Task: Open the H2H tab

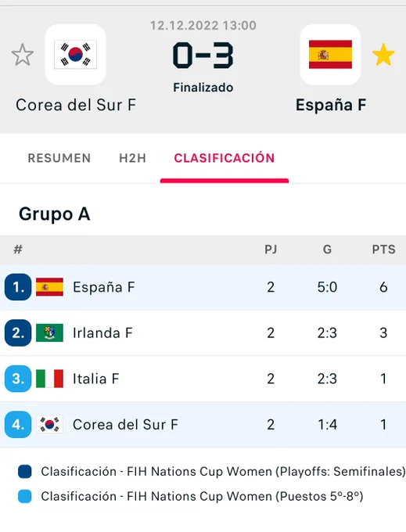Action: 132,158
